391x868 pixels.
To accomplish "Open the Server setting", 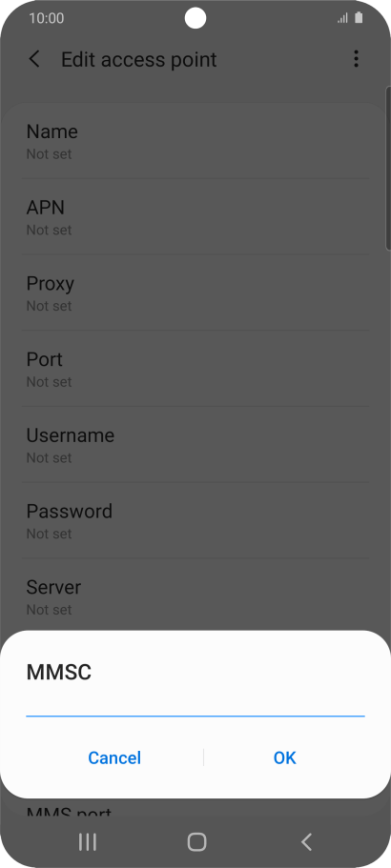I will 195,595.
